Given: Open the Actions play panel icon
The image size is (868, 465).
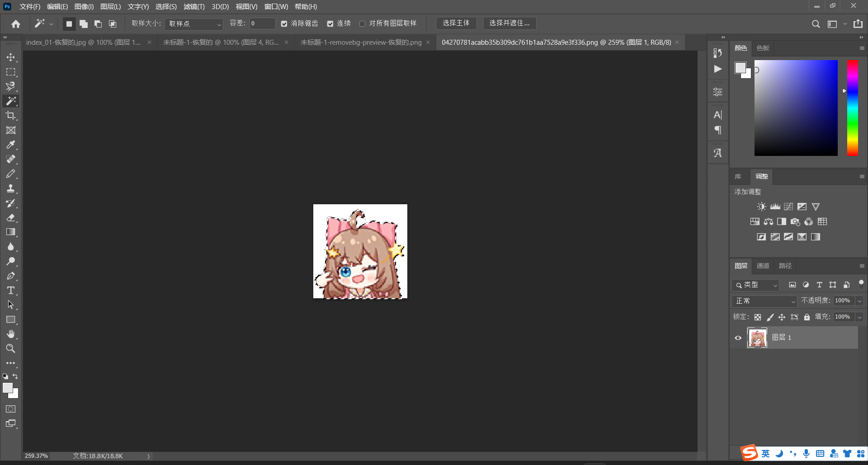Looking at the screenshot, I should [718, 69].
